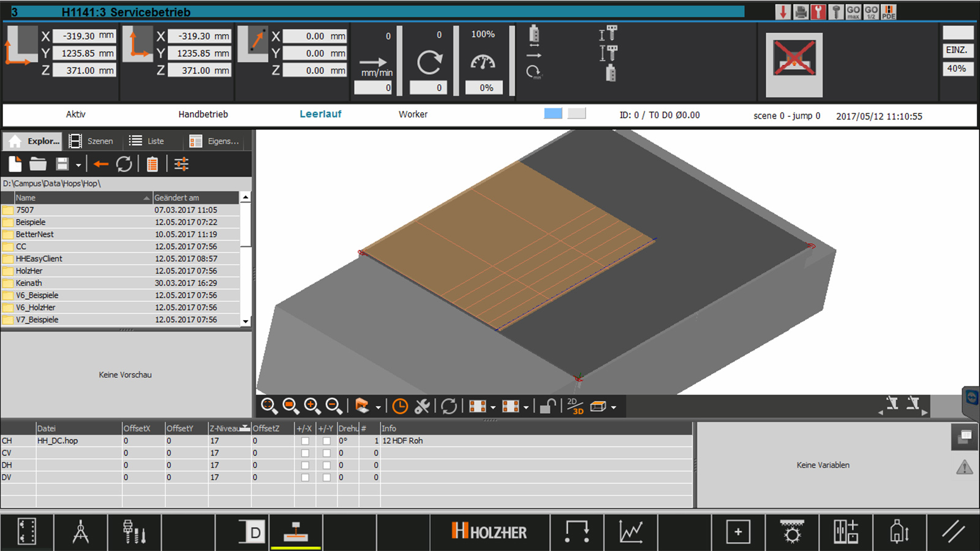Check the +/-Y checkbox for row CV
Viewport: 980px width, 551px height.
point(326,453)
